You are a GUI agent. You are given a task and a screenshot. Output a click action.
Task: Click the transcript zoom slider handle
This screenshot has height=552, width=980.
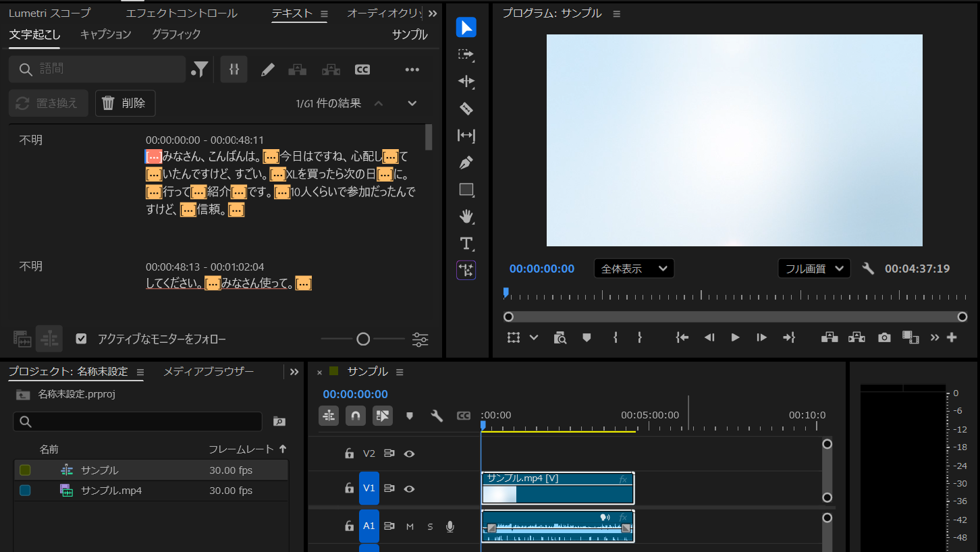[x=363, y=339]
